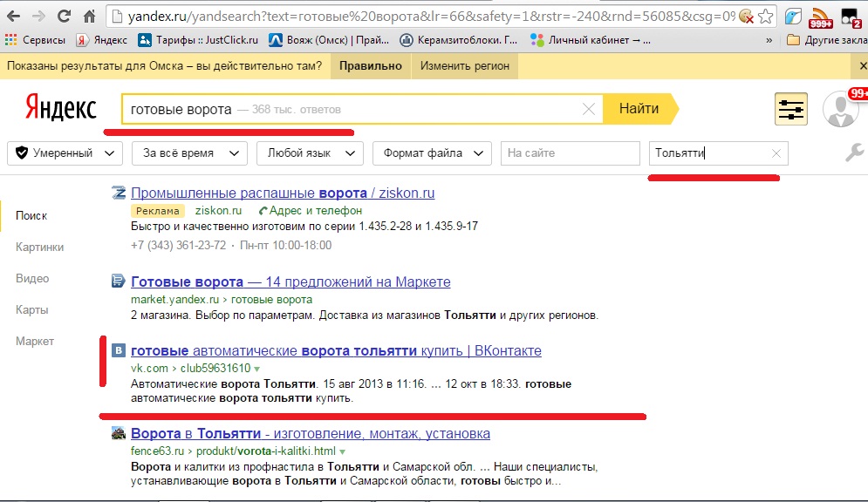Click the dark extension icon with badge 2
Viewport: 868px width, 502px height.
(x=850, y=17)
